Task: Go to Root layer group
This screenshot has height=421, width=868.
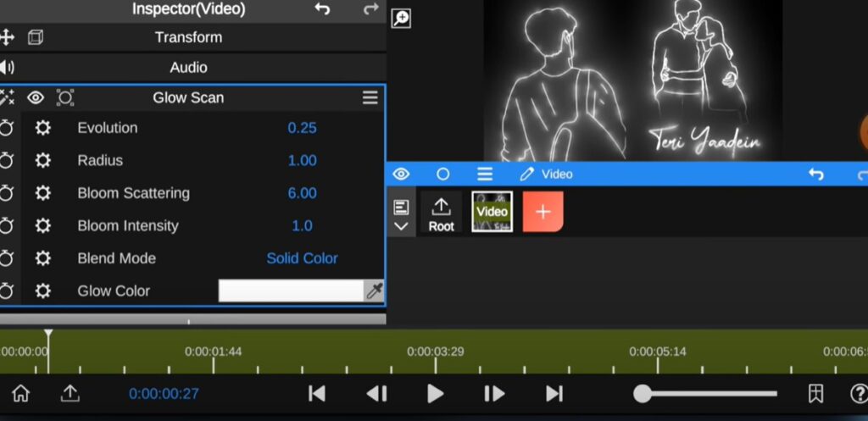Action: click(441, 214)
